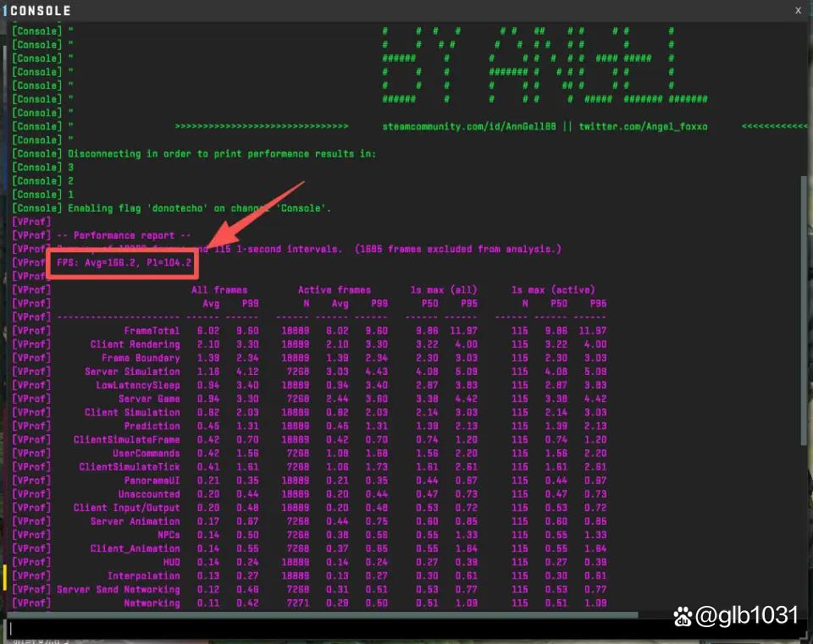
Task: Select the UserCommands row label
Action: [147, 454]
